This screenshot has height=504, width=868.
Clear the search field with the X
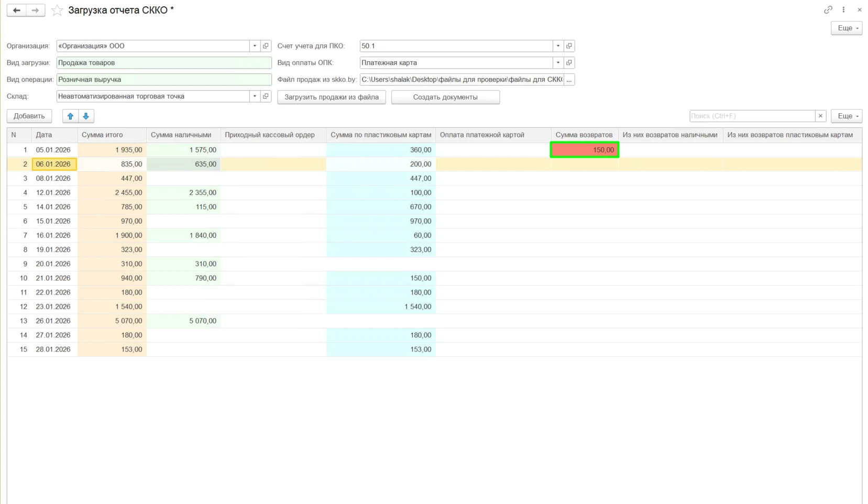tap(820, 116)
